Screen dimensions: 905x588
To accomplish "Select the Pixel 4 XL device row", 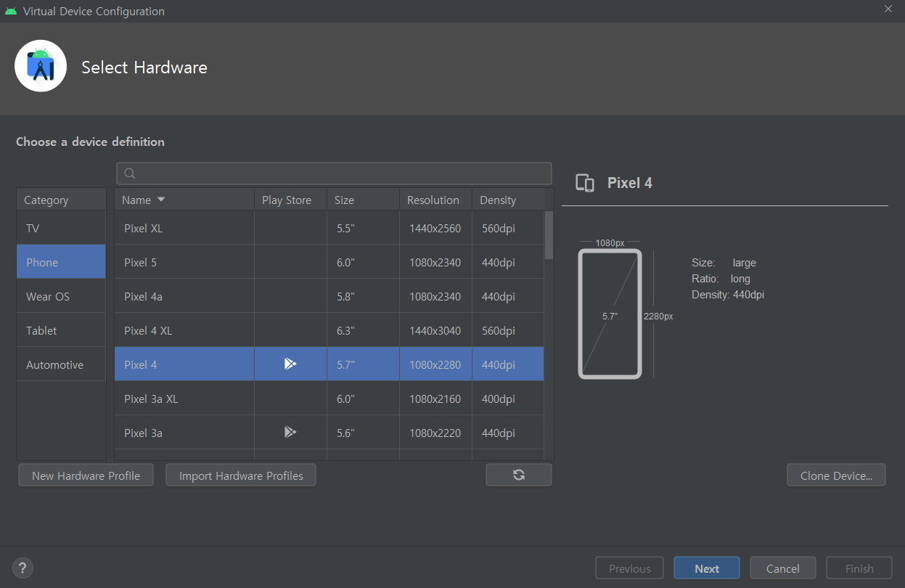I will [329, 330].
